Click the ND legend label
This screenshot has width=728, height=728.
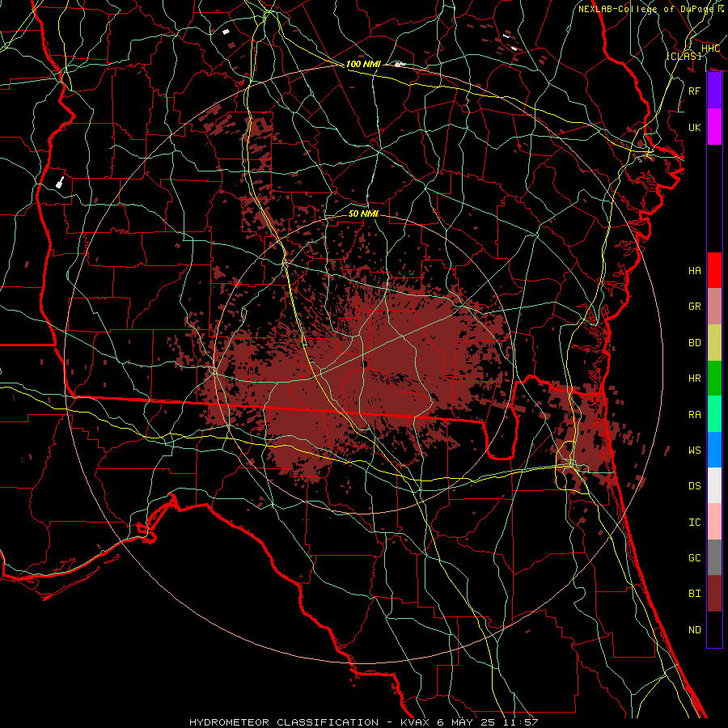click(695, 630)
